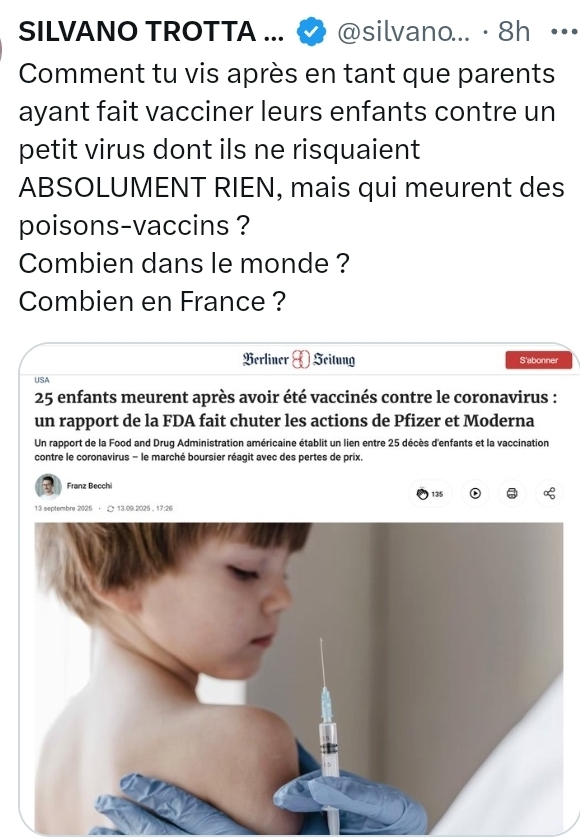Click the Berliner Zeitung logo
The width and height of the screenshot is (580, 837).
298,359
